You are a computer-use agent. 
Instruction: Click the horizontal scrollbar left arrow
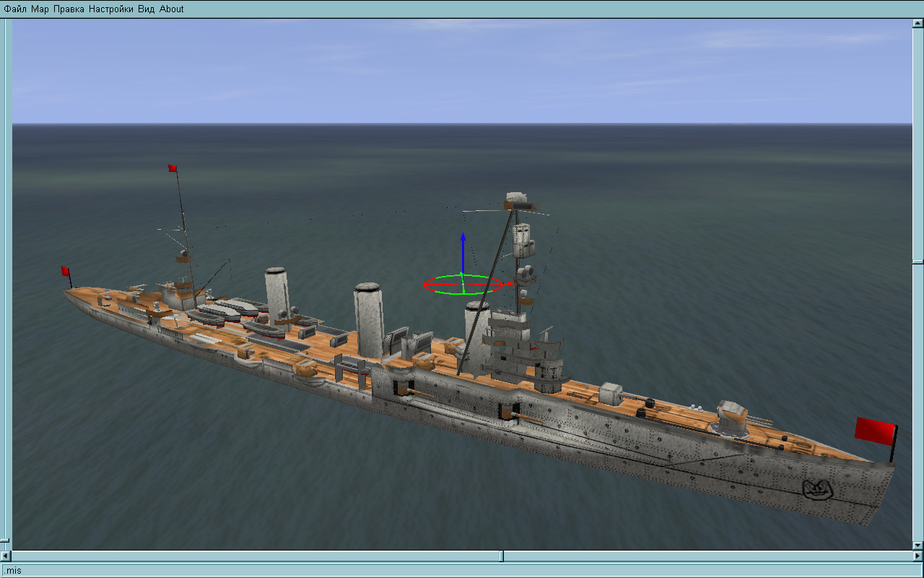pyautogui.click(x=6, y=556)
